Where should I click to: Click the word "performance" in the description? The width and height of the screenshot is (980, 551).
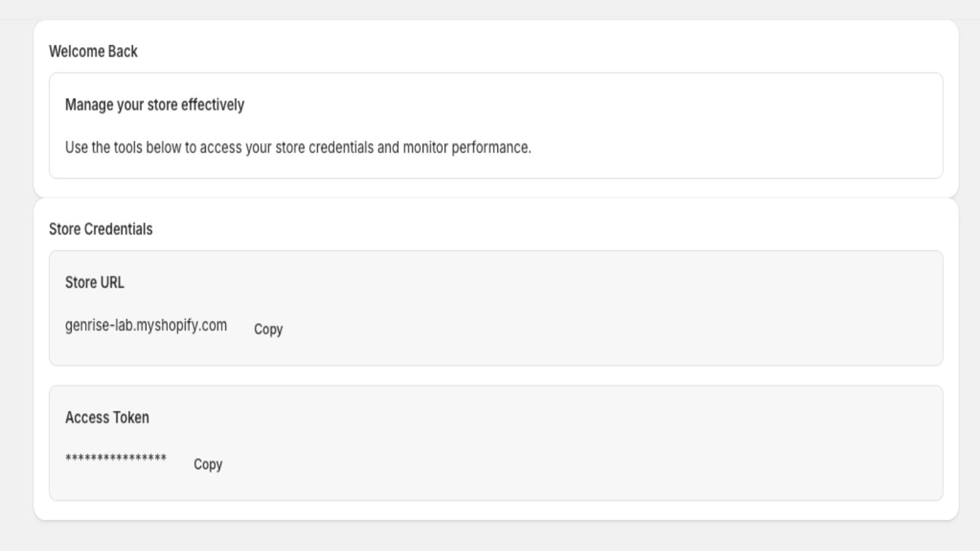tap(490, 148)
